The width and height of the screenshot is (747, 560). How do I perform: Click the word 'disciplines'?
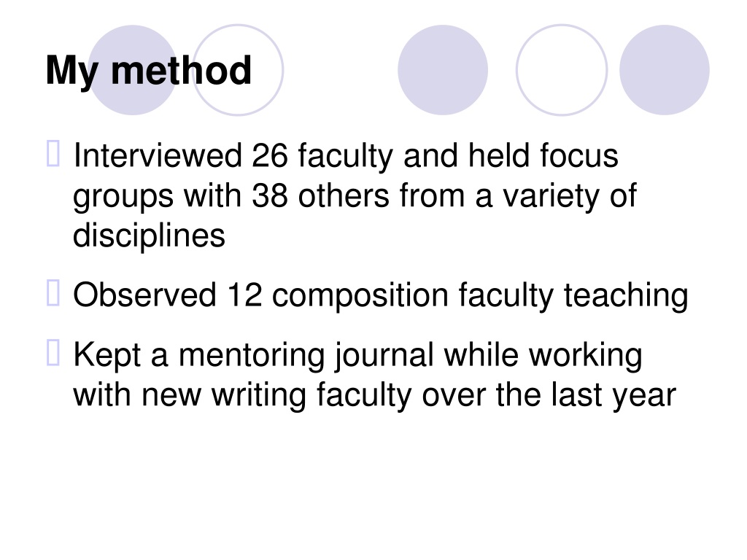coord(149,236)
